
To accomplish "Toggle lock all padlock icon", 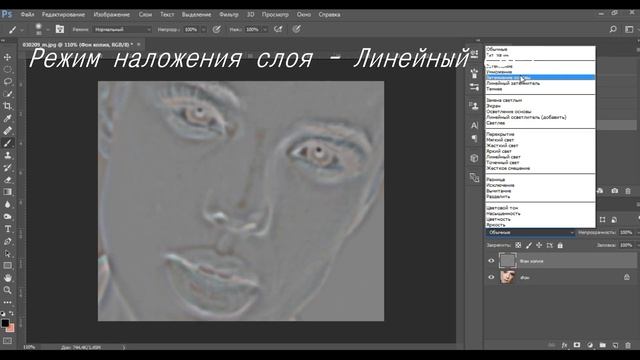I will [x=560, y=245].
